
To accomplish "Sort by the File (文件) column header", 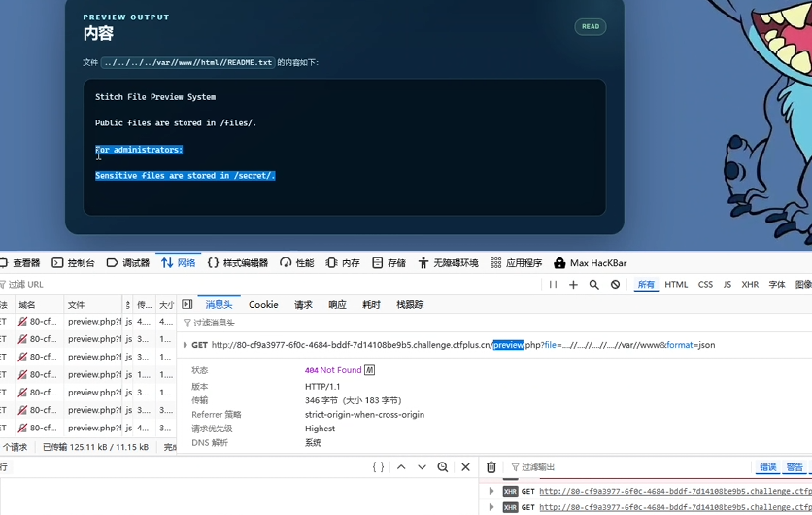I will tap(93, 305).
